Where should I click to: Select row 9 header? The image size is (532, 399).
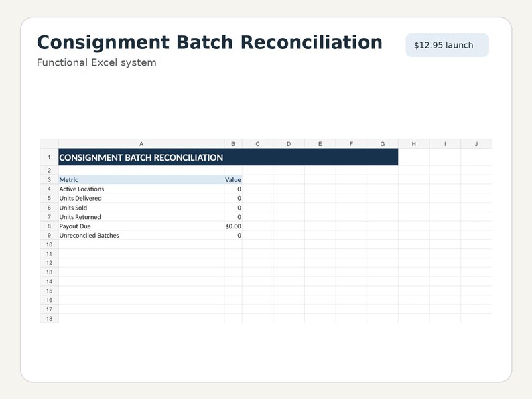coord(49,235)
